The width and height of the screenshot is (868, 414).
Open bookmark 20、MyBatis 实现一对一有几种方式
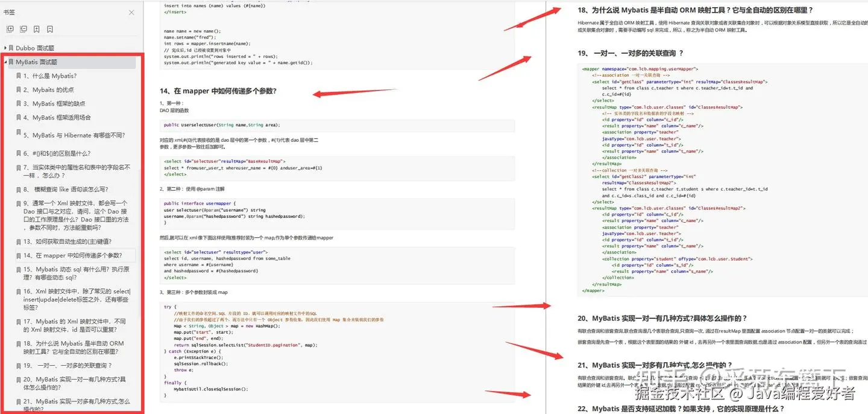tap(75, 383)
